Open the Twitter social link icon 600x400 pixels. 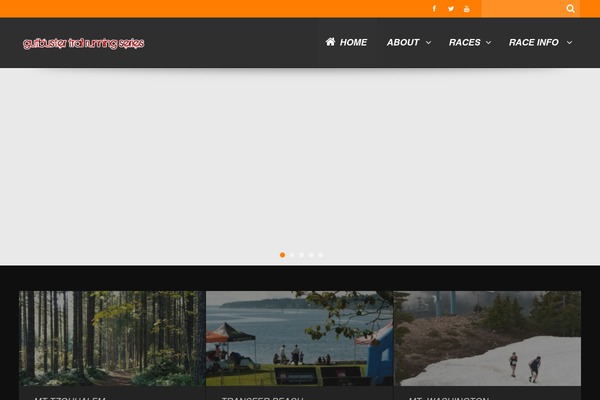click(451, 8)
